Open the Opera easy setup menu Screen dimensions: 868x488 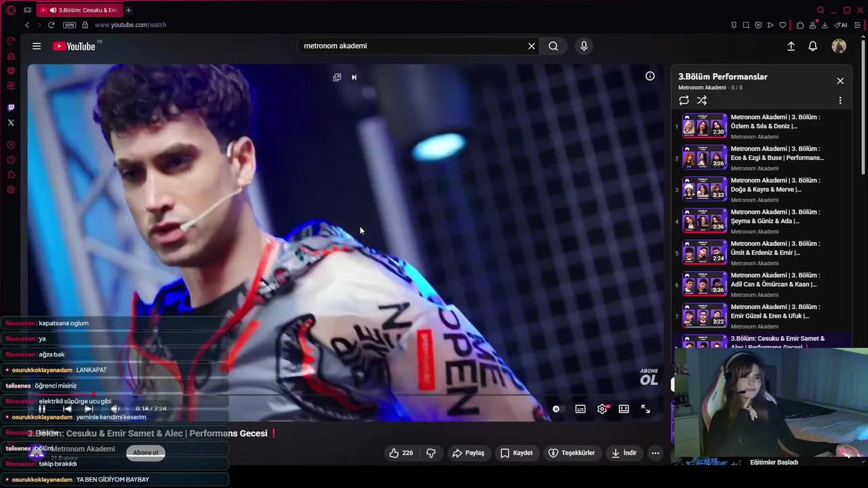[858, 25]
